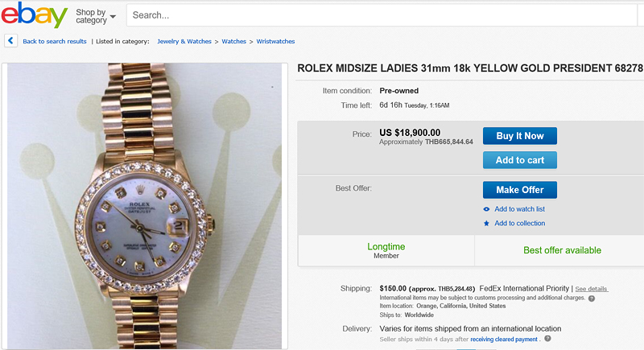Viewport: 644px width, 350px height.
Task: Add item to collection
Action: tap(519, 223)
